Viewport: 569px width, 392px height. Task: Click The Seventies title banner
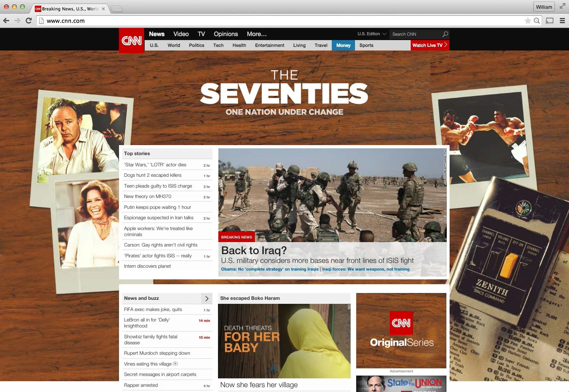(x=284, y=93)
